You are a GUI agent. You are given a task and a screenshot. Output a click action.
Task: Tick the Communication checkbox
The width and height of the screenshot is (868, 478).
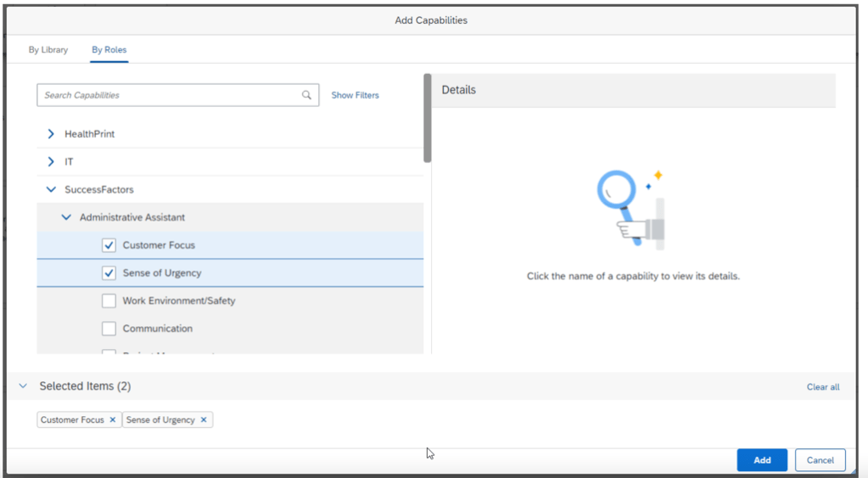109,329
